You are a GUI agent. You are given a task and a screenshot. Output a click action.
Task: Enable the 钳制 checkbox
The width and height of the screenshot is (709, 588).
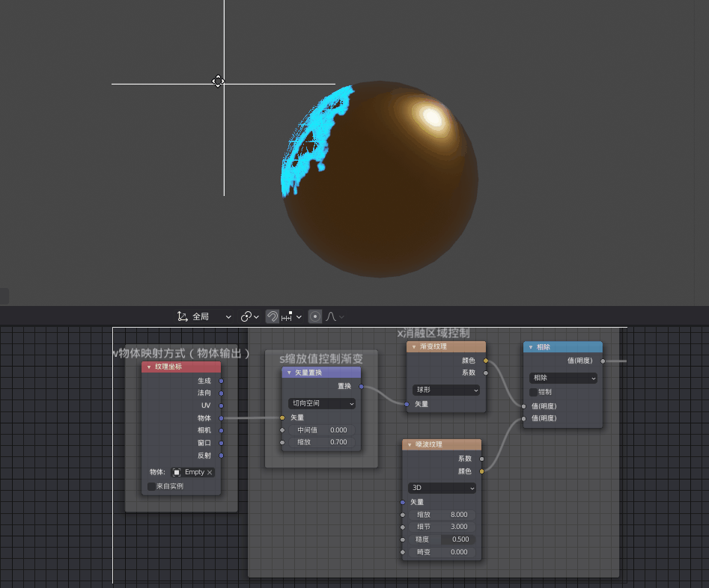pyautogui.click(x=533, y=392)
